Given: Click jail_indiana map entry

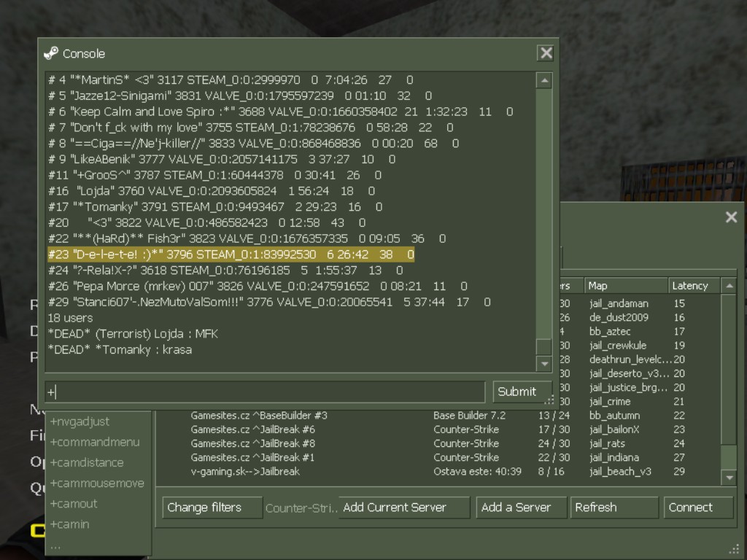Looking at the screenshot, I should (614, 457).
